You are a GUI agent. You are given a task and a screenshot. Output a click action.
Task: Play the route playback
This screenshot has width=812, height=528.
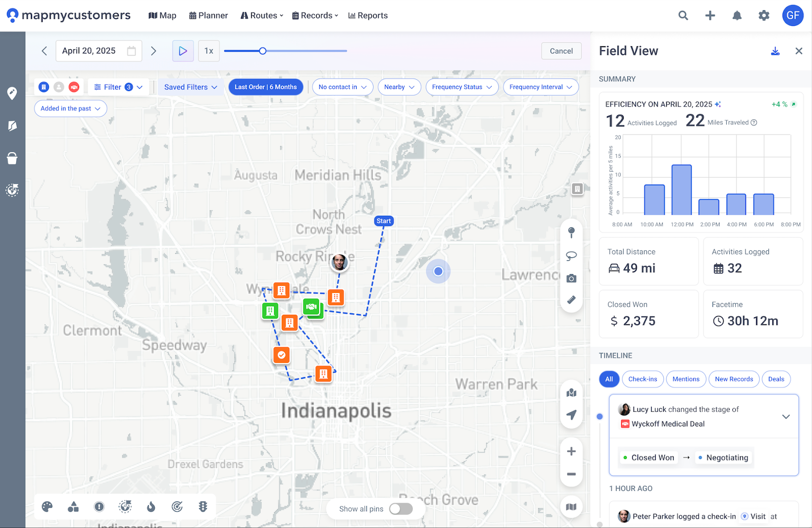pyautogui.click(x=183, y=51)
